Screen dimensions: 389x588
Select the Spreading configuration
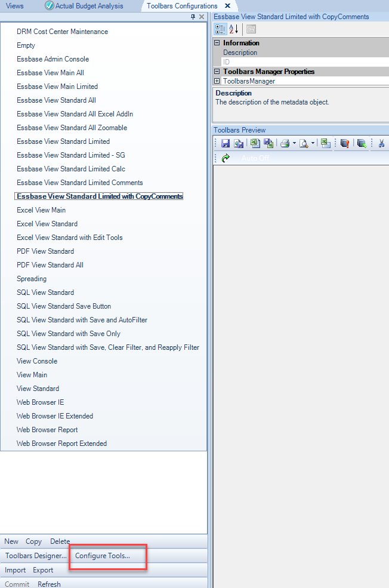tap(32, 279)
